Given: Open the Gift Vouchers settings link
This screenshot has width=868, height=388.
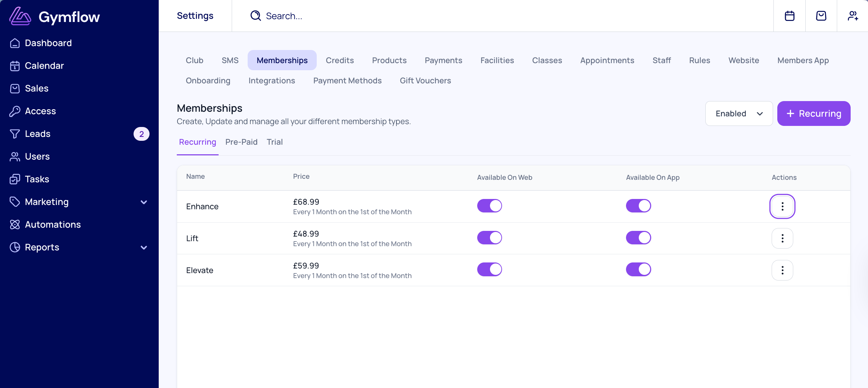Looking at the screenshot, I should [425, 81].
